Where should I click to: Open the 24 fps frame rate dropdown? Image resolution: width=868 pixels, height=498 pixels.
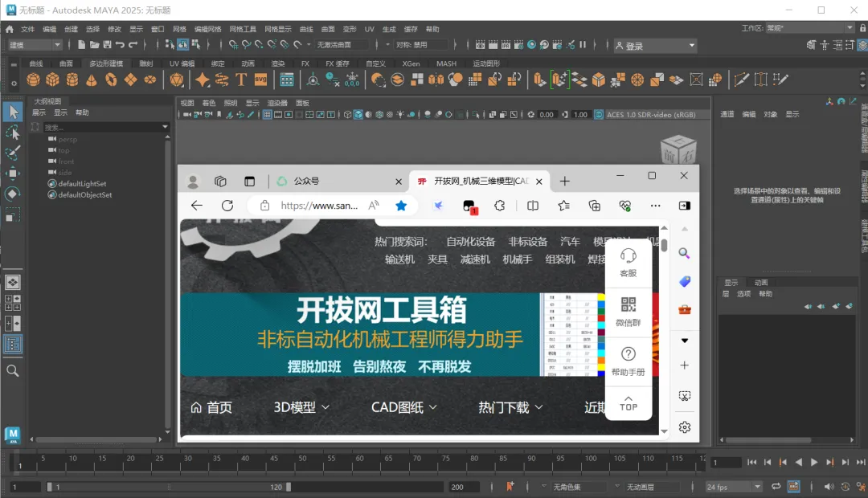(x=734, y=487)
